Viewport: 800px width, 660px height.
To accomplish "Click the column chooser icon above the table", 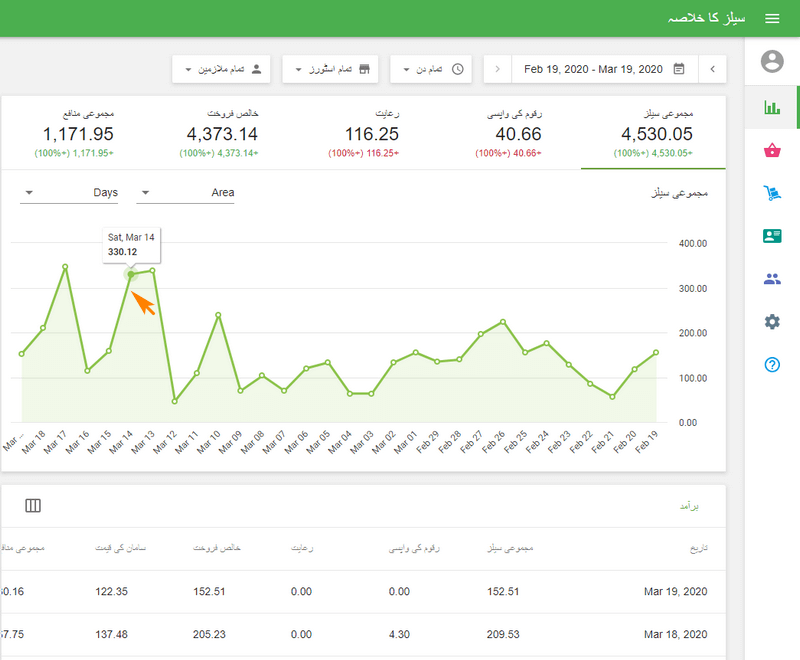I will [33, 505].
